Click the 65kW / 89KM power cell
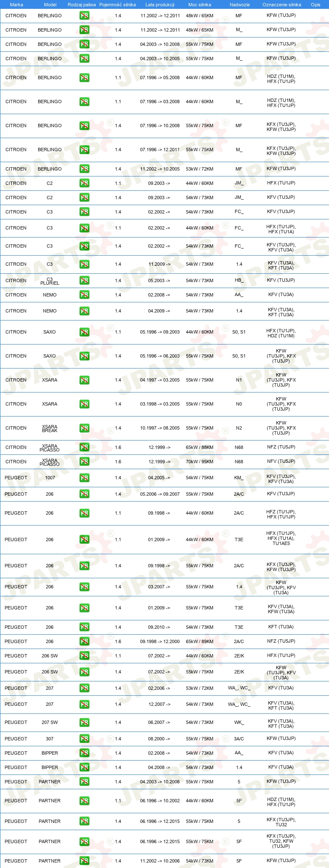 pos(199,641)
